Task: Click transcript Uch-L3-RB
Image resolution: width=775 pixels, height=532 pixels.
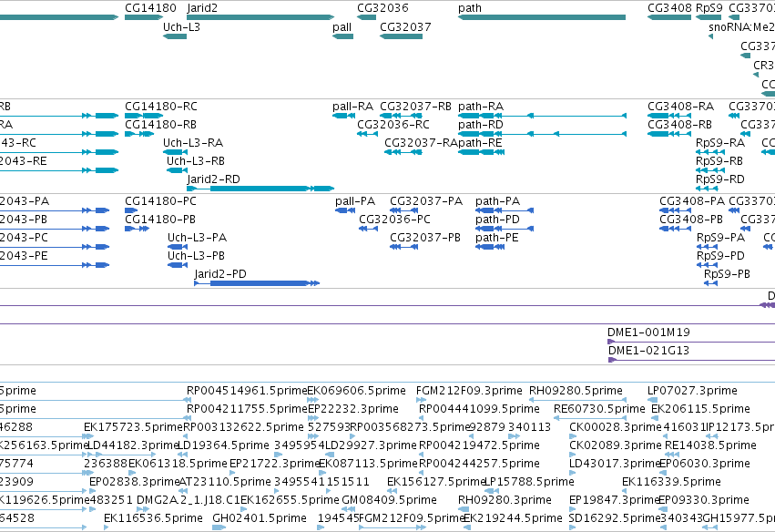Action: (x=177, y=170)
